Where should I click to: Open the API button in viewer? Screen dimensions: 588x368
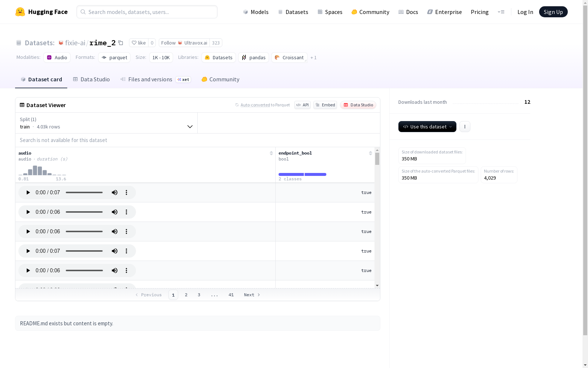coord(302,105)
